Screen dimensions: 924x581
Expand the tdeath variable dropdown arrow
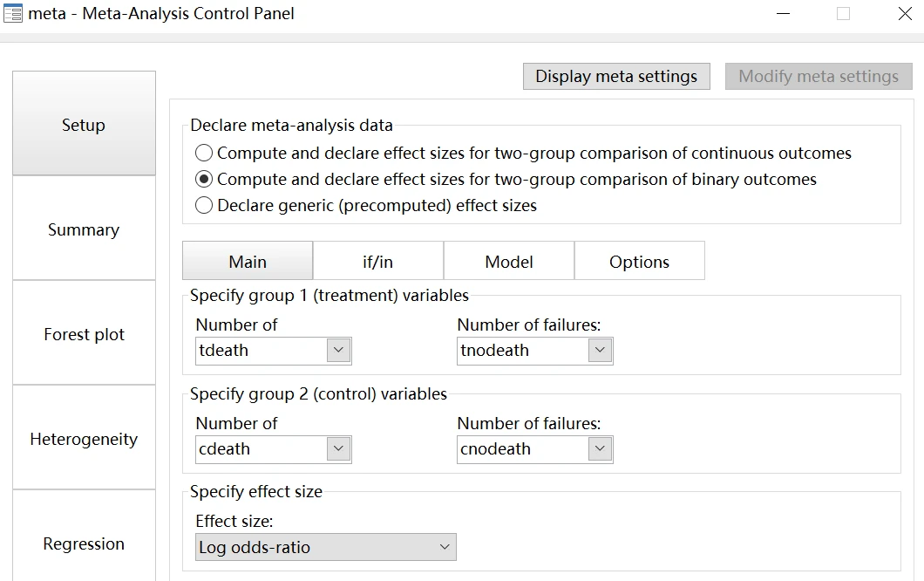click(x=338, y=351)
